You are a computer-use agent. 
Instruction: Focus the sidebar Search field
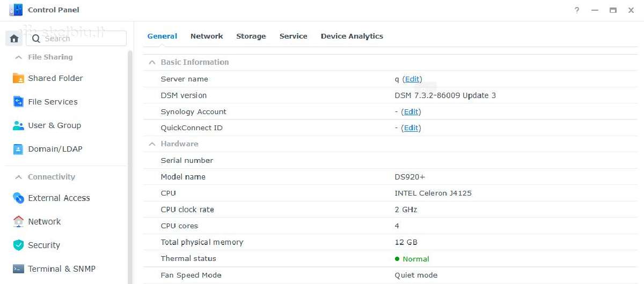click(77, 39)
